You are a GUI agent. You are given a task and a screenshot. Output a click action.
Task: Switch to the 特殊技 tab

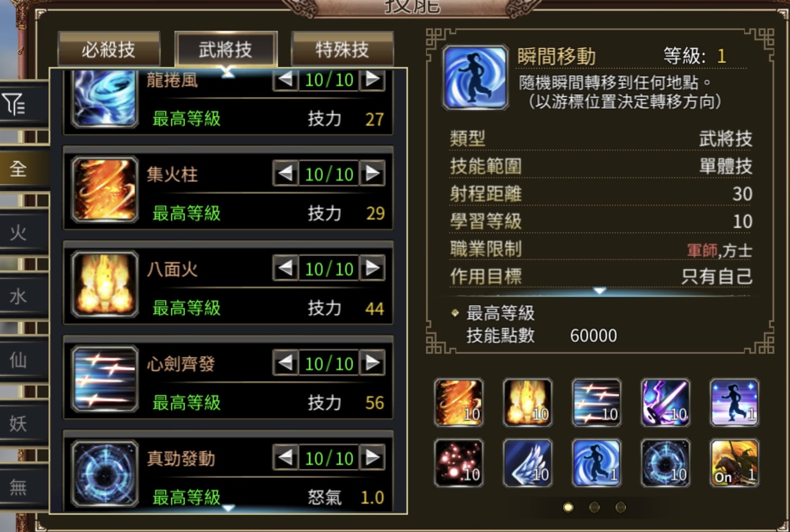(342, 49)
